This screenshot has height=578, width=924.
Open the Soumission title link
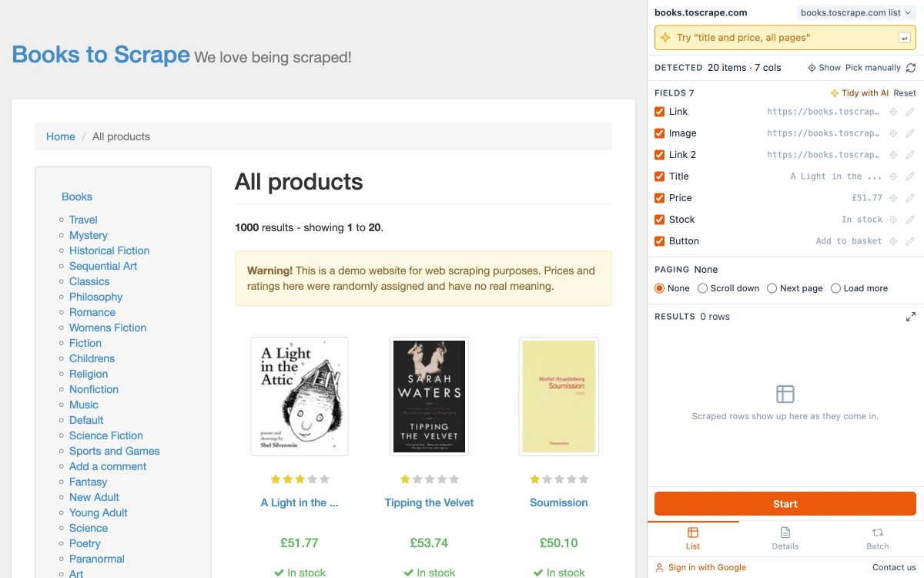[559, 502]
